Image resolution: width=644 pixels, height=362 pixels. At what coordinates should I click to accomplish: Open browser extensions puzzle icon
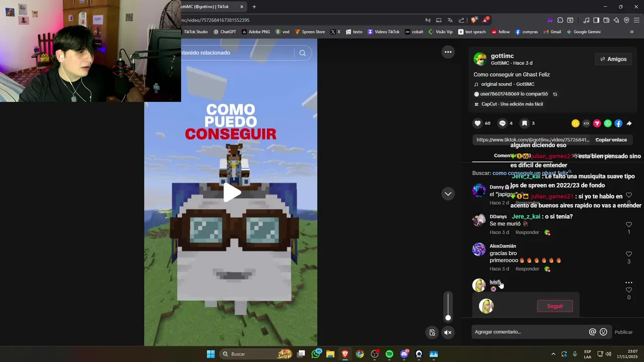point(560,20)
